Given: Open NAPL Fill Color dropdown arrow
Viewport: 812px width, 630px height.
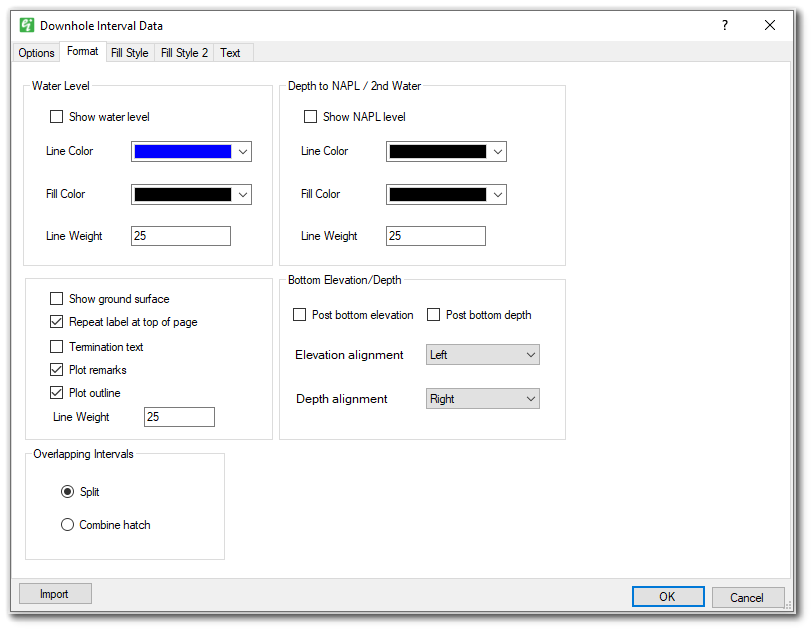Looking at the screenshot, I should coord(498,195).
